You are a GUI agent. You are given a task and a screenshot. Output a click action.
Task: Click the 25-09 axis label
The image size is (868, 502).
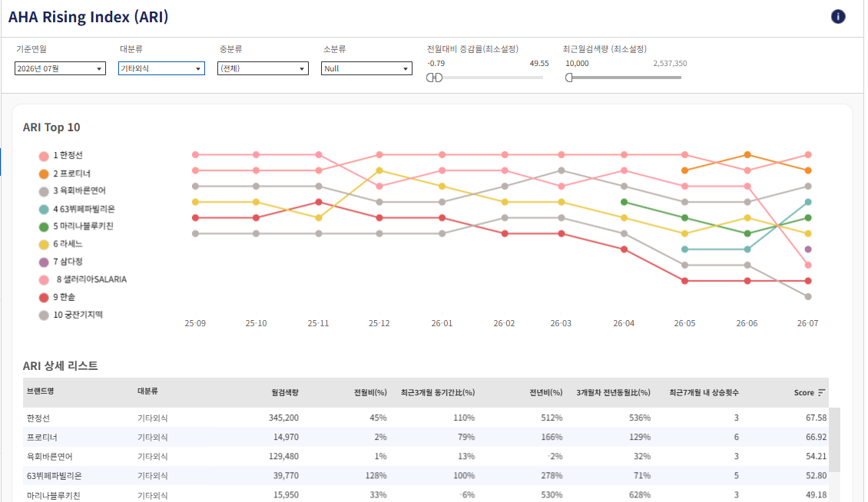click(x=195, y=323)
